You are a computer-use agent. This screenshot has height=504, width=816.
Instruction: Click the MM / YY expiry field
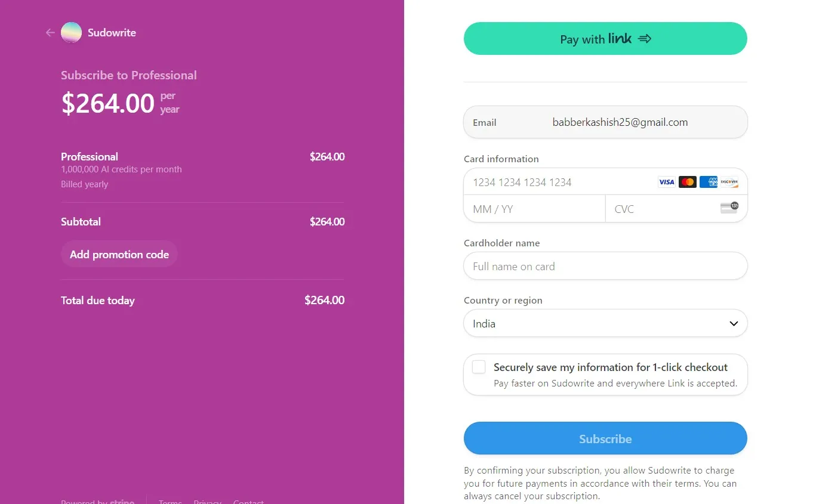[x=534, y=209]
